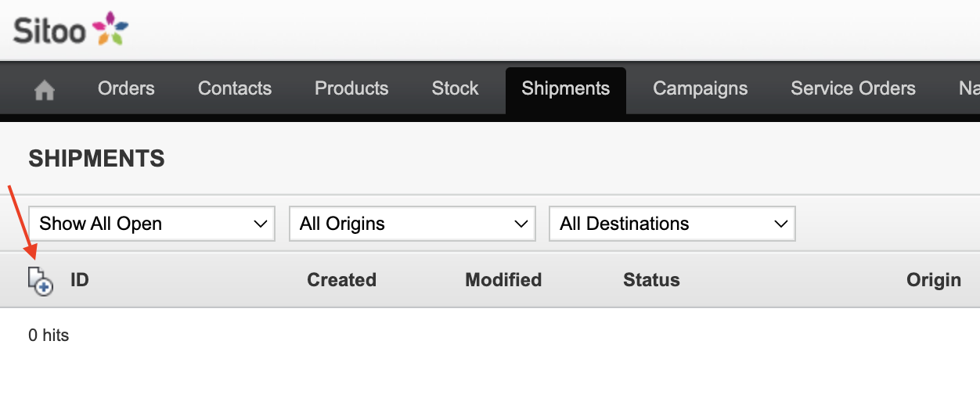
Task: Sort by the Status column header
Action: coord(651,280)
